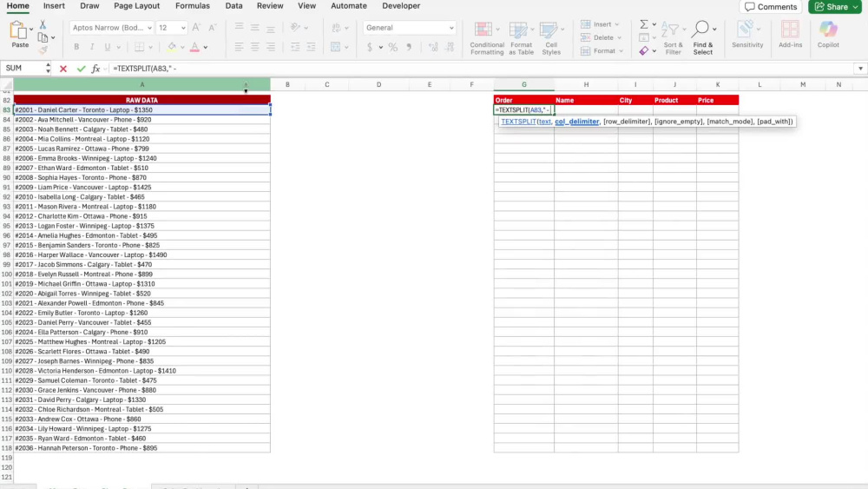Increase font size with the large A

[x=196, y=28]
